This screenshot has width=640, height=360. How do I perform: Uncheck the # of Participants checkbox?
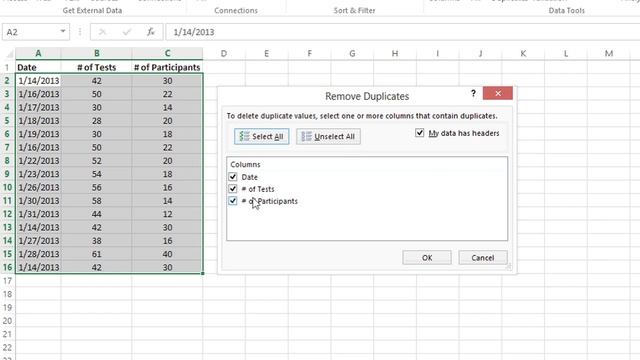233,201
